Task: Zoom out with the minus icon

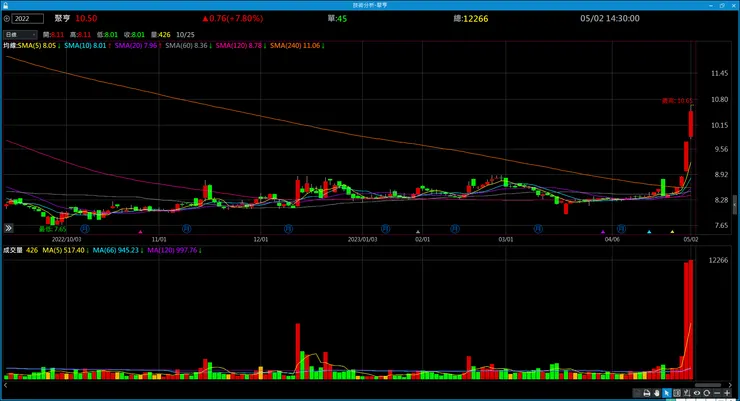Action: 717,393
